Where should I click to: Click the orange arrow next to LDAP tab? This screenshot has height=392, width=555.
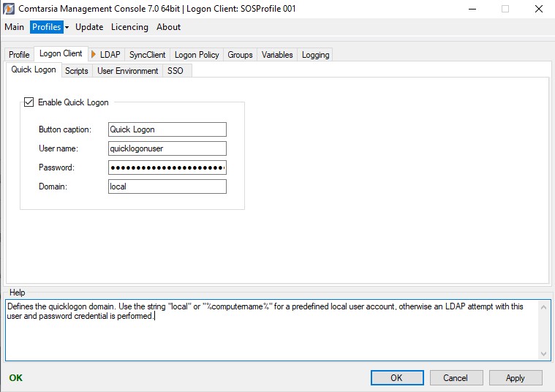(94, 54)
